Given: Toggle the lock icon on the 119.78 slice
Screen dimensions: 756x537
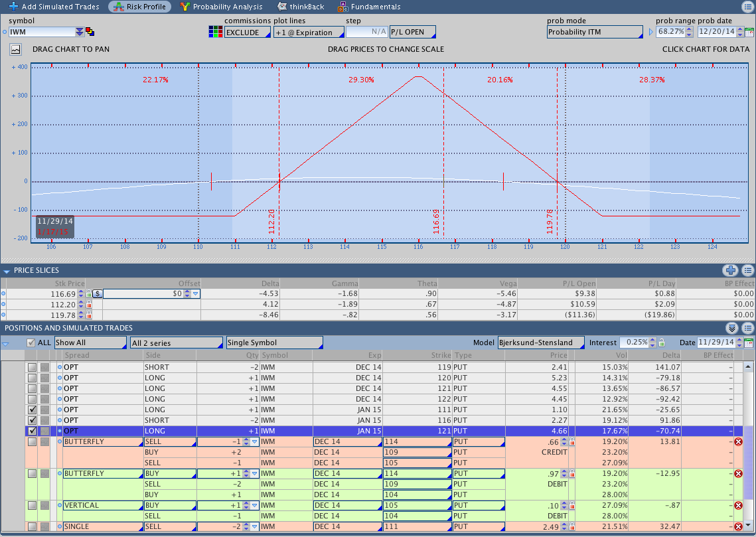Looking at the screenshot, I should pyautogui.click(x=89, y=315).
